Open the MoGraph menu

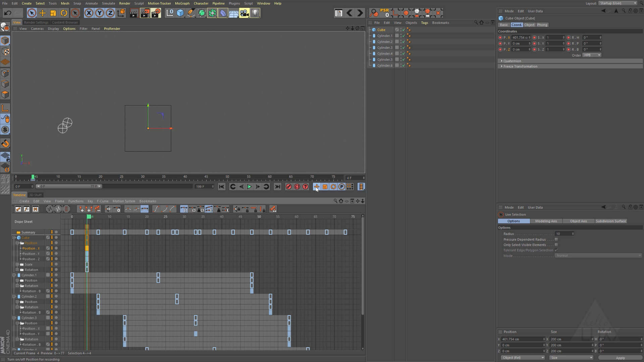pos(182,3)
